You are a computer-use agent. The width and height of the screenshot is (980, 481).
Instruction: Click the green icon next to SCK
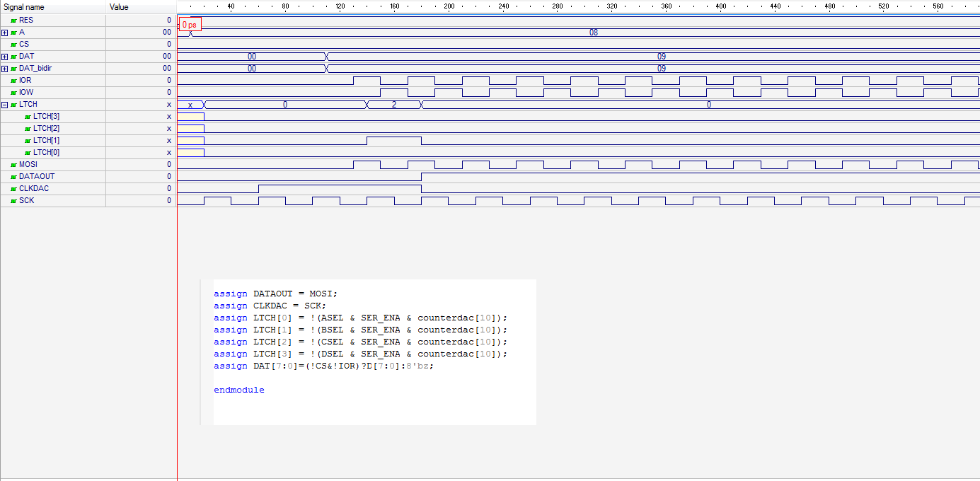pyautogui.click(x=13, y=201)
